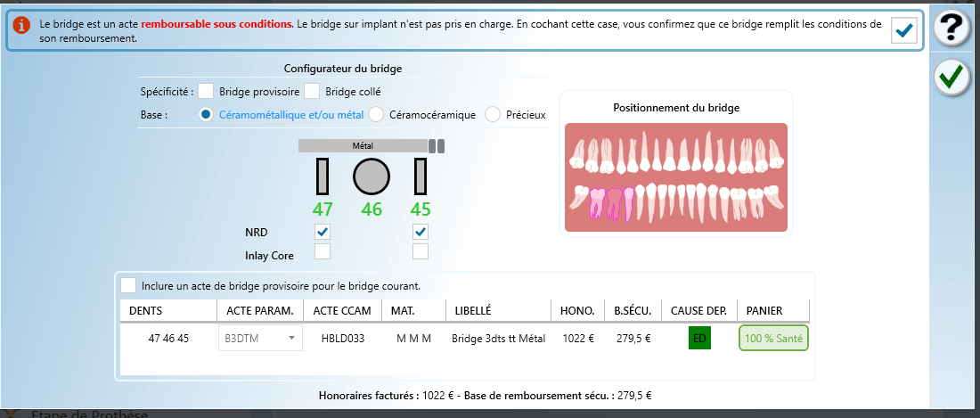Confirm the bridge reimbursement conditions checkbox
This screenshot has width=980, height=418.
[x=904, y=31]
